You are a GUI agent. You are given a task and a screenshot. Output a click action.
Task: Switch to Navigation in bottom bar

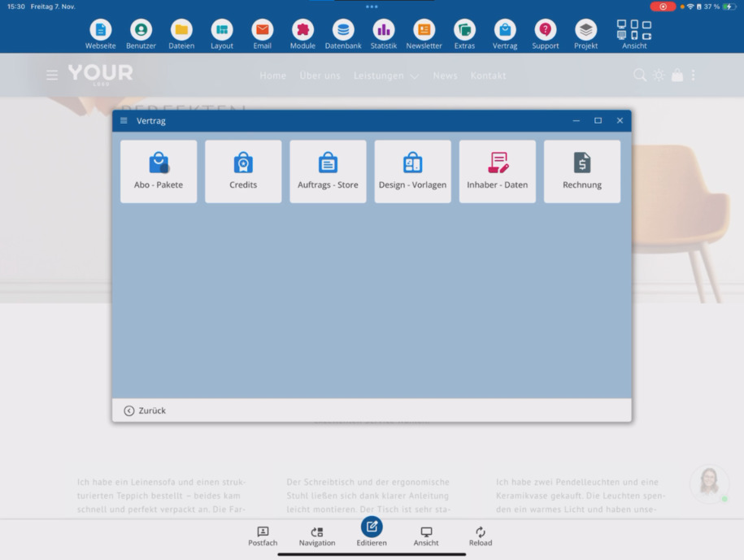pyautogui.click(x=317, y=536)
